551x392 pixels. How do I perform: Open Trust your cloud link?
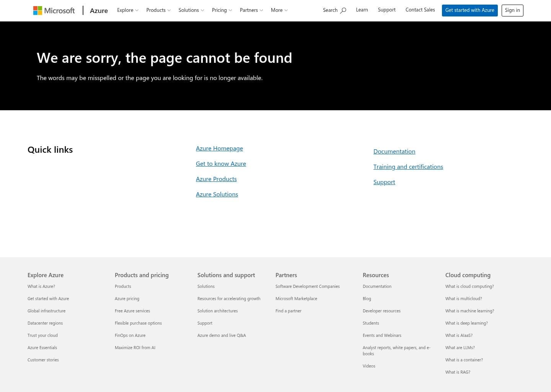[x=42, y=335]
